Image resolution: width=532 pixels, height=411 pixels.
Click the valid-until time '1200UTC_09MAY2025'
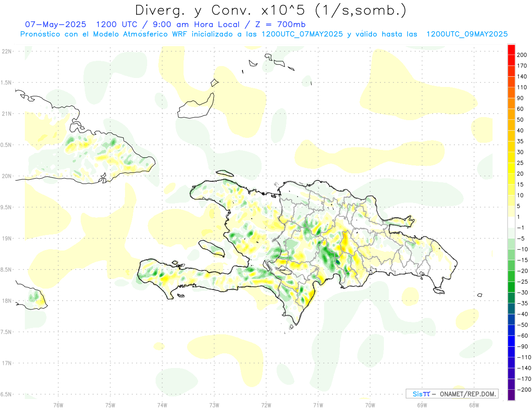pos(467,34)
